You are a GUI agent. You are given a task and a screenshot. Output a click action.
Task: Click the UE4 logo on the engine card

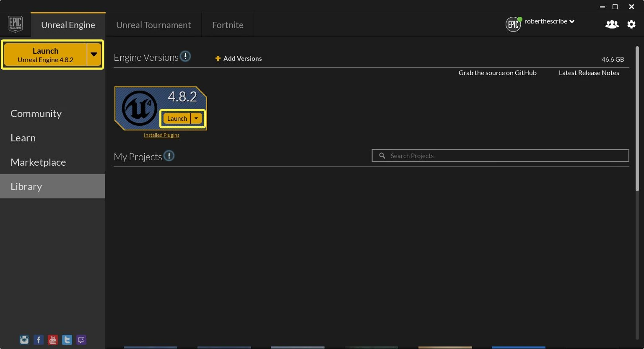[139, 108]
